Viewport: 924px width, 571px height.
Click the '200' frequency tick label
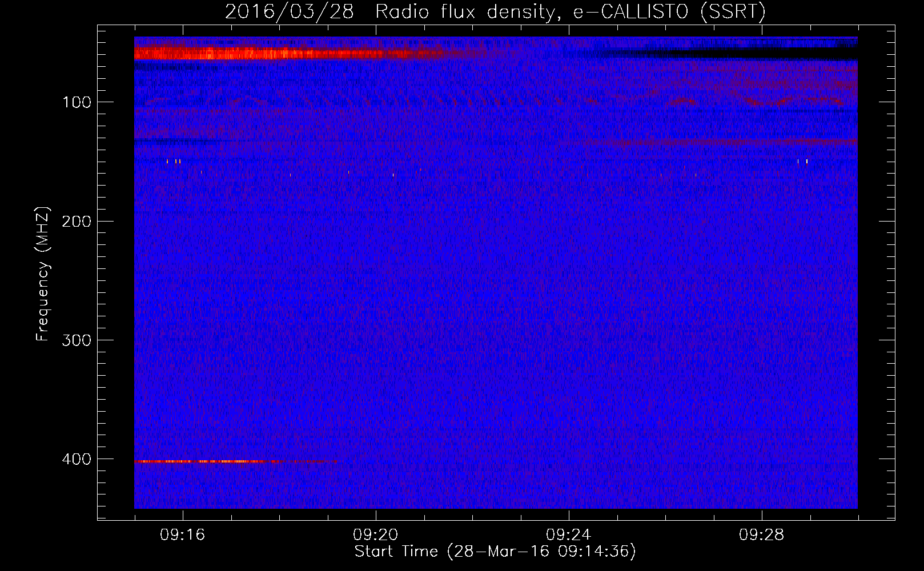pos(77,221)
